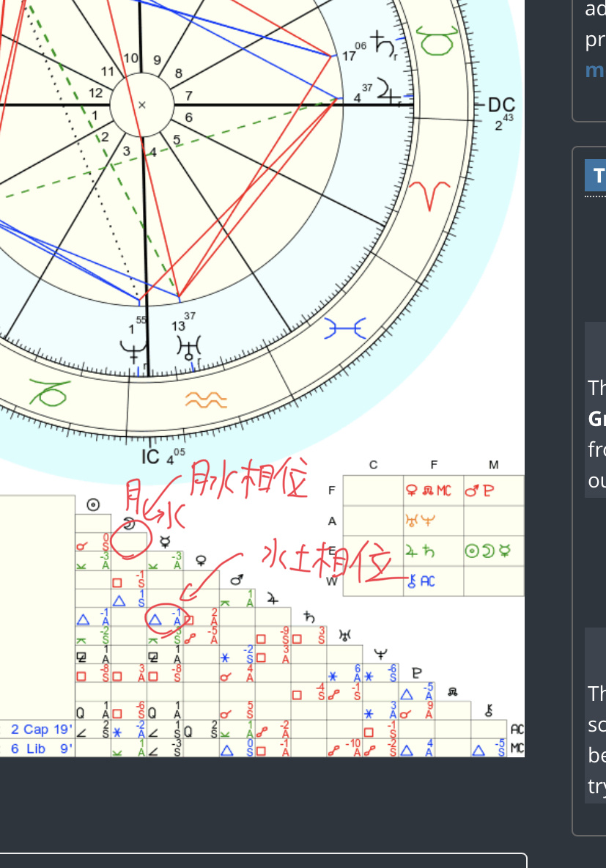
Task: Click the Venus, Node, MC cell in the element table
Action: pyautogui.click(x=433, y=490)
